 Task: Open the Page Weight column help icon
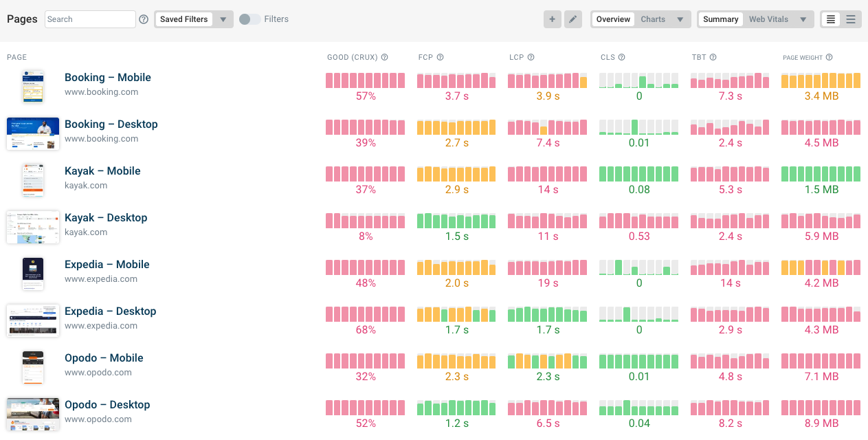coord(830,58)
